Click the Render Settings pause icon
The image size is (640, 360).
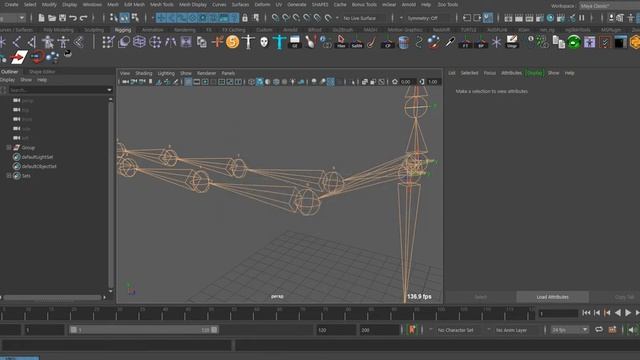tap(581, 18)
